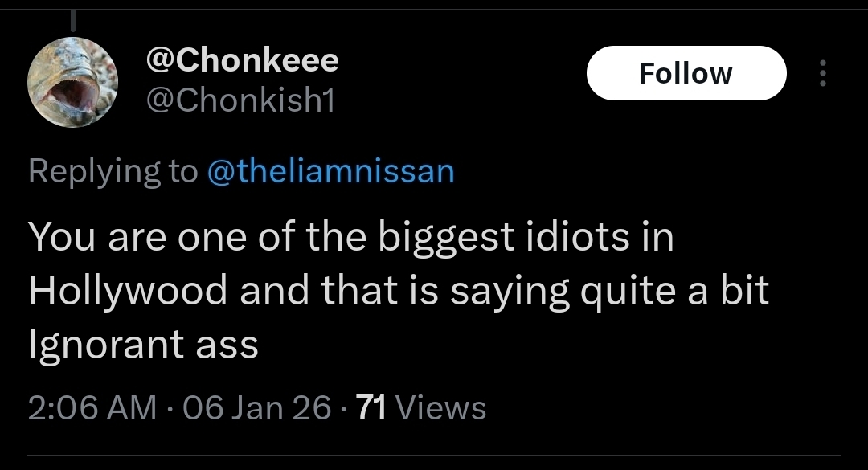
Task: Click the @Chonkish1 username handle
Action: 240,100
